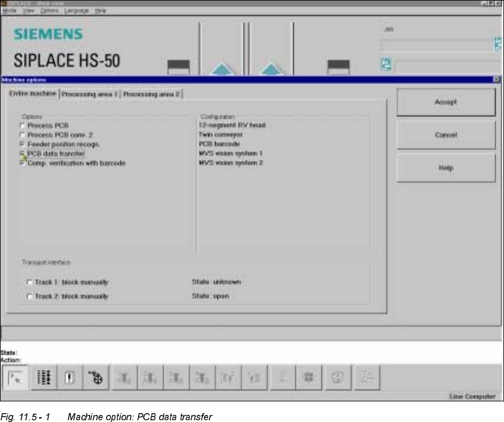
Task: Toggle Comp. verification with barcode checkbox
Action: [x=22, y=163]
